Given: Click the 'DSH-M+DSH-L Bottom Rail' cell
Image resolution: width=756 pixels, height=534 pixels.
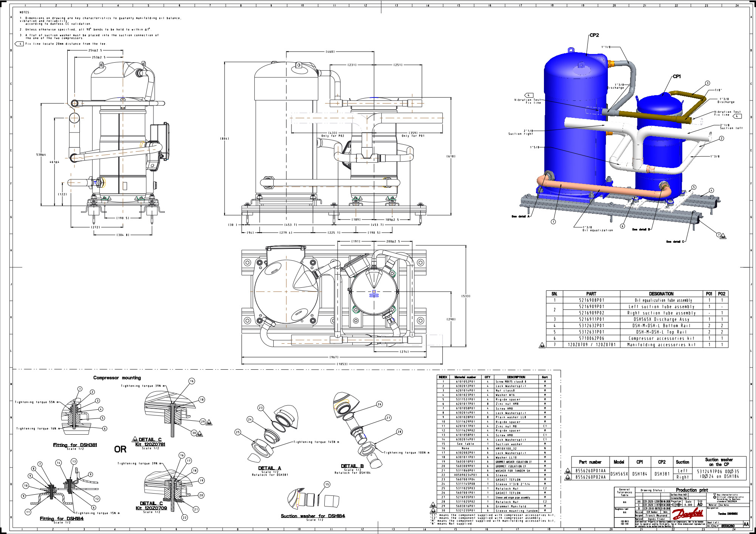Looking at the screenshot, I should [661, 326].
